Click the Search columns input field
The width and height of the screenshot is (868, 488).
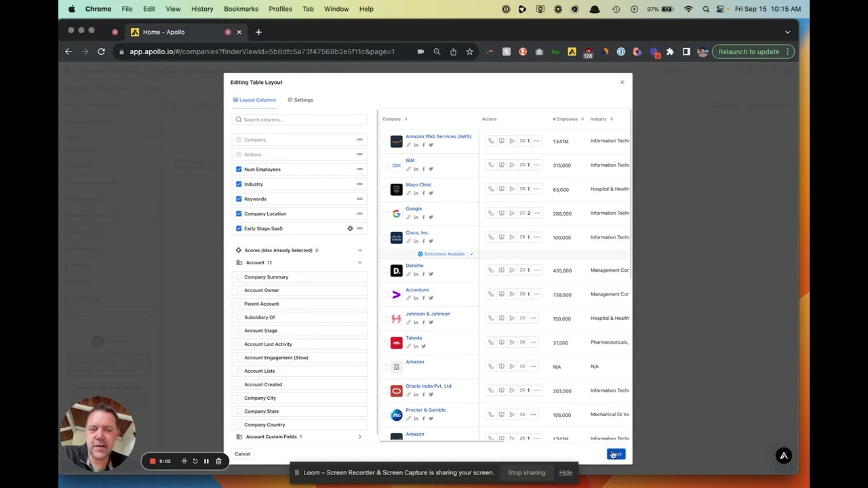[300, 119]
